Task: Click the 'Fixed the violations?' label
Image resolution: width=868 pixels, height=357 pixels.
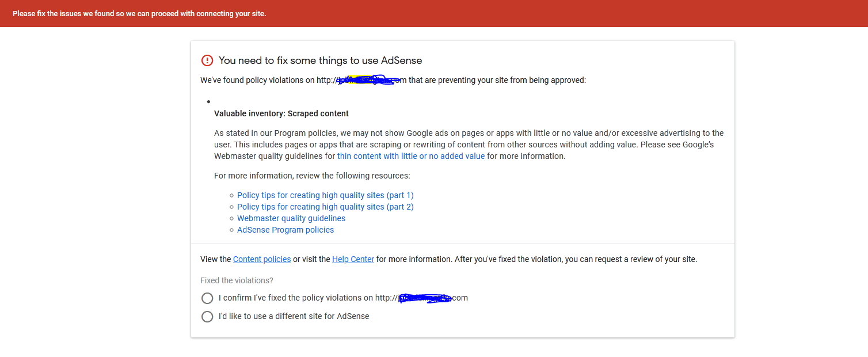Action: [237, 280]
